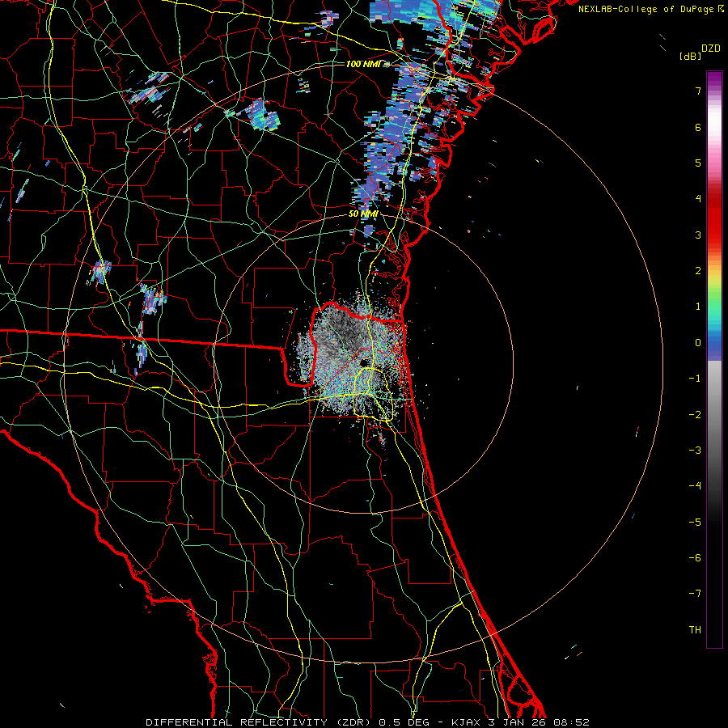Click the -1 value on color scale
728x728 pixels.
(x=695, y=379)
